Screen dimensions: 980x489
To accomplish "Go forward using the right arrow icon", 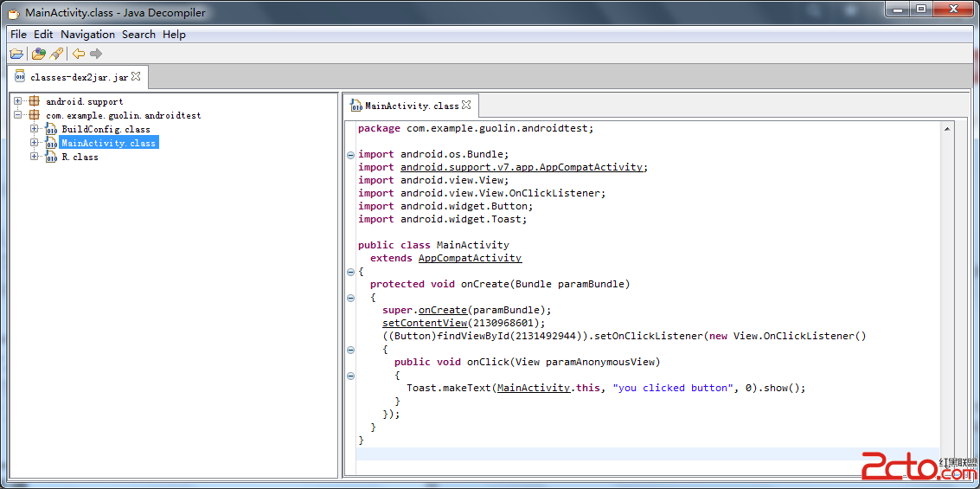I will [x=96, y=54].
